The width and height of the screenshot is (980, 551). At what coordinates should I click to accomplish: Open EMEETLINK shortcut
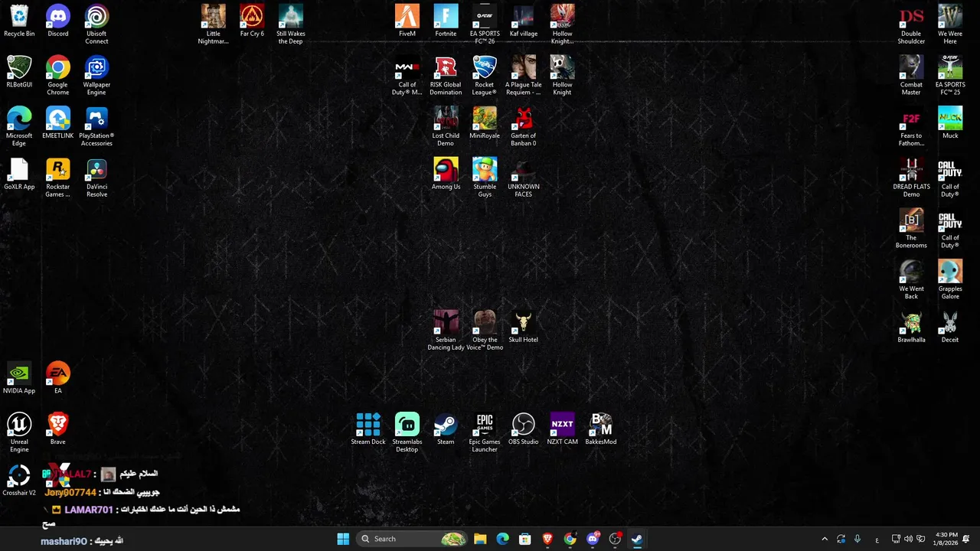[x=58, y=122]
